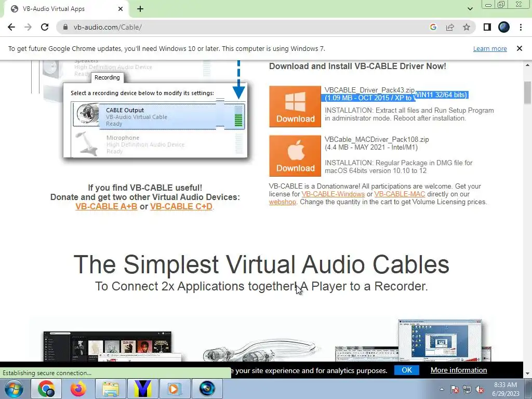Screen dimensions: 532x399
Task: Open the yellow V app on taskbar
Action: coord(142,389)
